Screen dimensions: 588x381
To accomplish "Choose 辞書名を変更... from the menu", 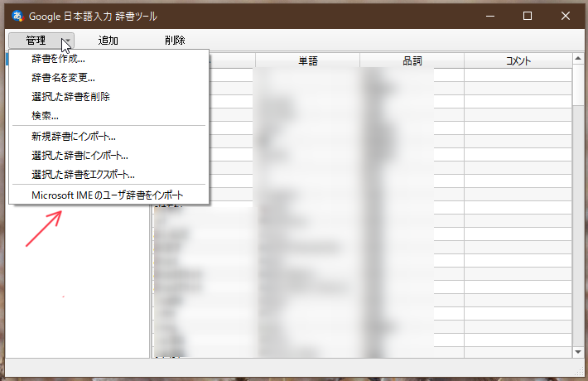I will coord(108,78).
